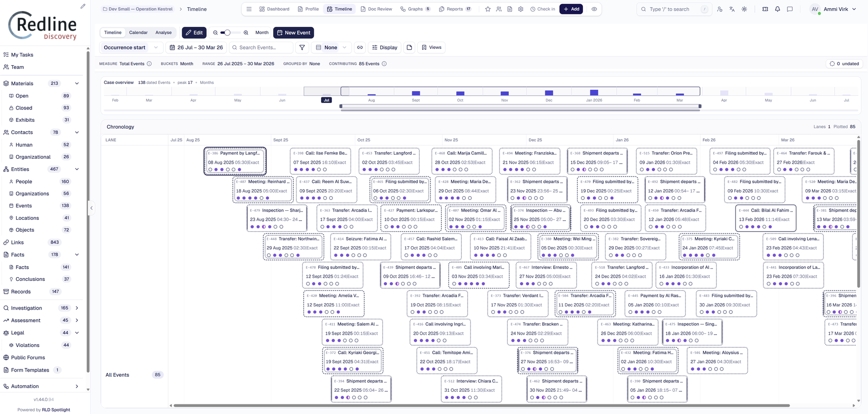Toggle the eye preview icon in top bar
Screen dimensions: 868x414
click(x=594, y=9)
